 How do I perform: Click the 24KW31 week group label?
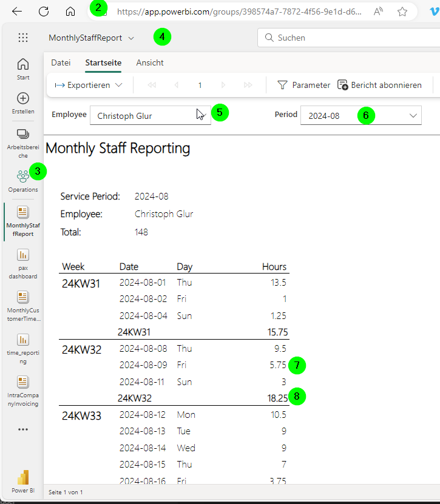pyautogui.click(x=81, y=283)
